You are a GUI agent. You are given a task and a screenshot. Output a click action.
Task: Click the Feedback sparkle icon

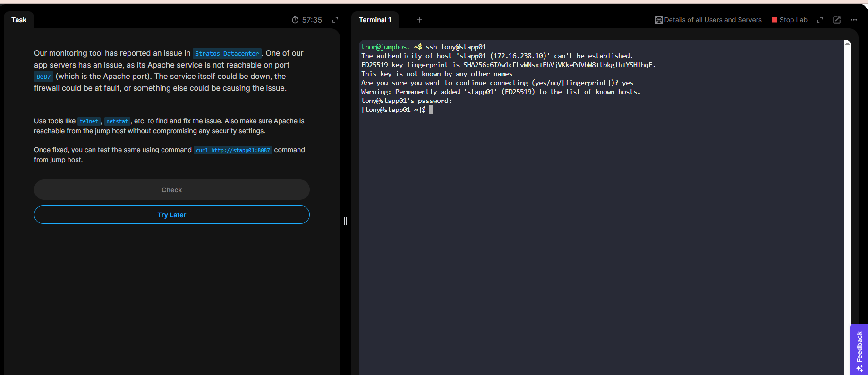[x=859, y=368]
